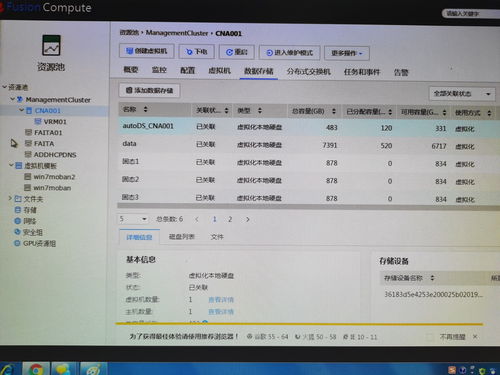The width and height of the screenshot is (500, 375).
Task: Go to page 2 of datastore list
Action: (230, 219)
